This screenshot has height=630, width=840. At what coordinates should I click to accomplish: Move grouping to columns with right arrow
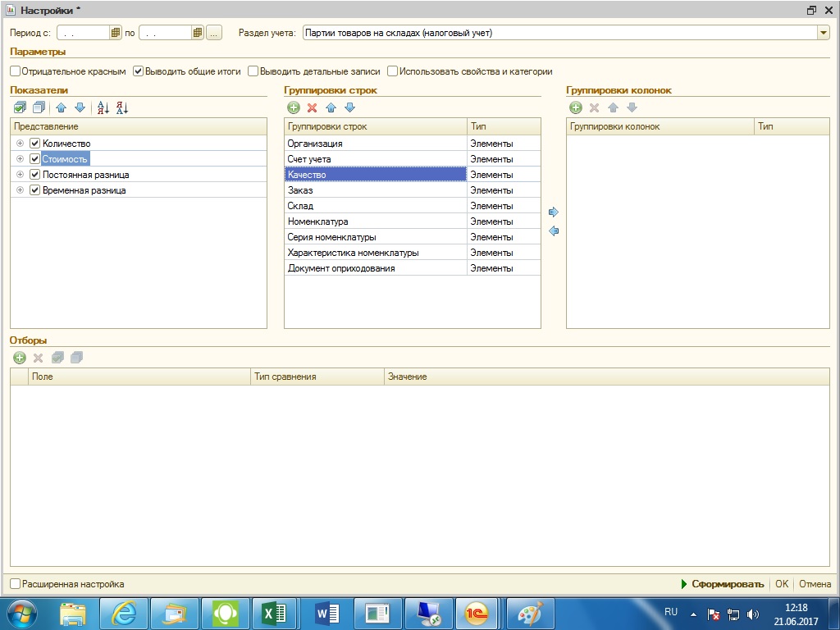pyautogui.click(x=554, y=212)
